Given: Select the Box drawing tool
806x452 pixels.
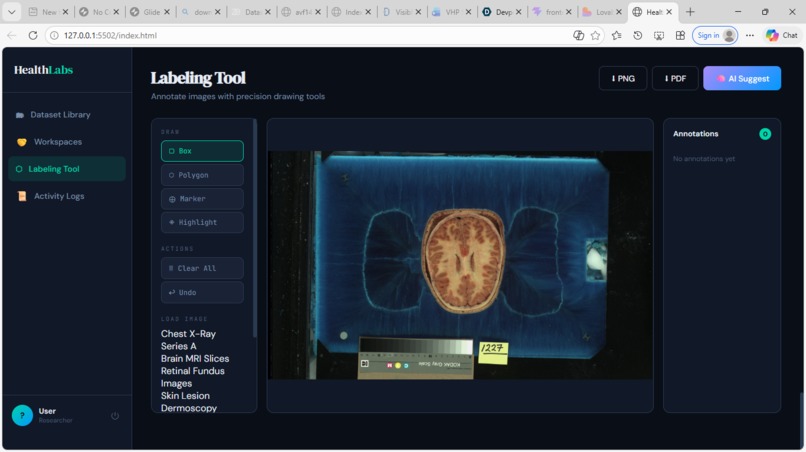Looking at the screenshot, I should (202, 151).
